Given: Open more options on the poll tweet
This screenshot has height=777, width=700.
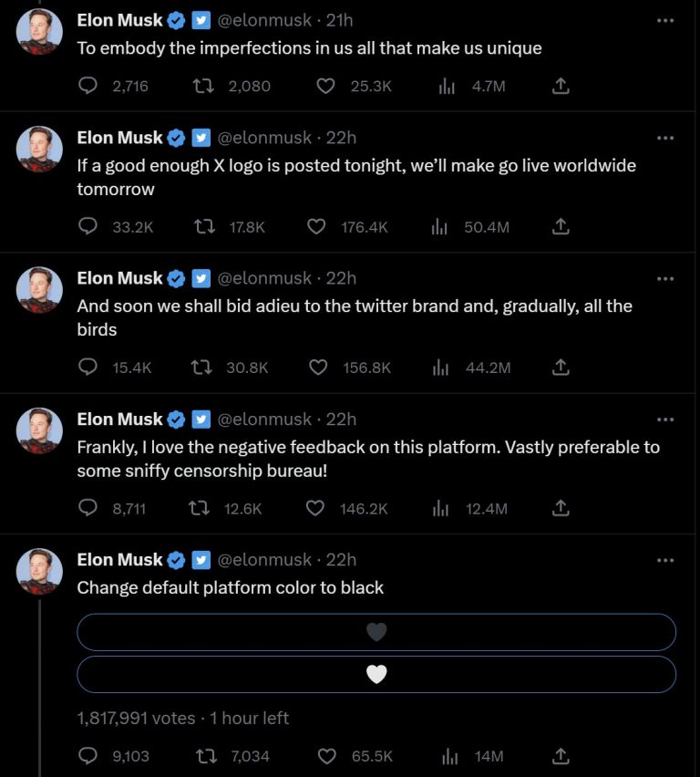Looking at the screenshot, I should click(664, 559).
